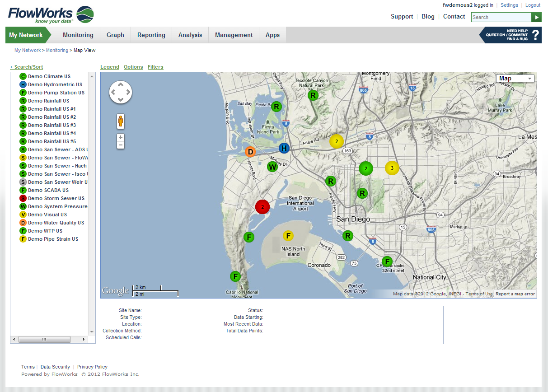Open the map Terms of Use link

479,294
